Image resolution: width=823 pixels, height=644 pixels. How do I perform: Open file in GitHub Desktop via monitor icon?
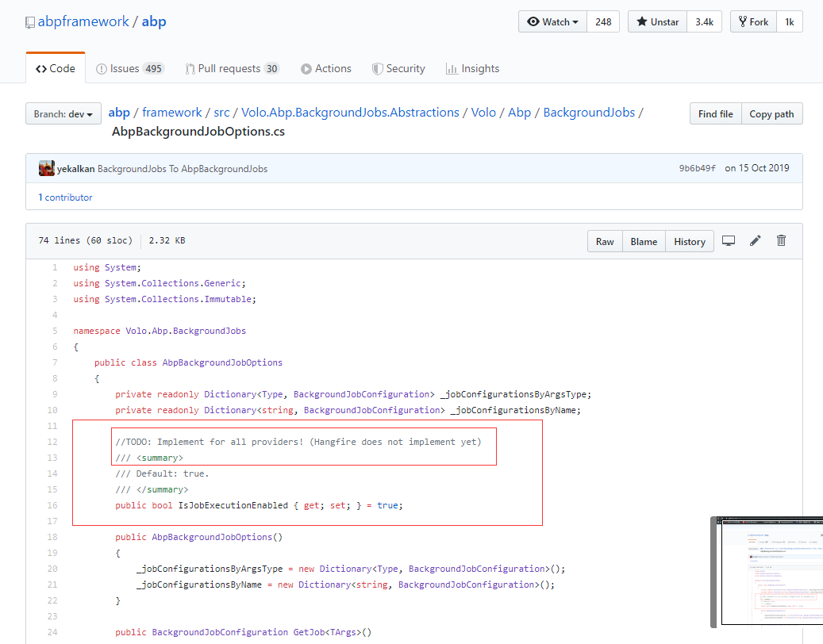click(x=729, y=240)
